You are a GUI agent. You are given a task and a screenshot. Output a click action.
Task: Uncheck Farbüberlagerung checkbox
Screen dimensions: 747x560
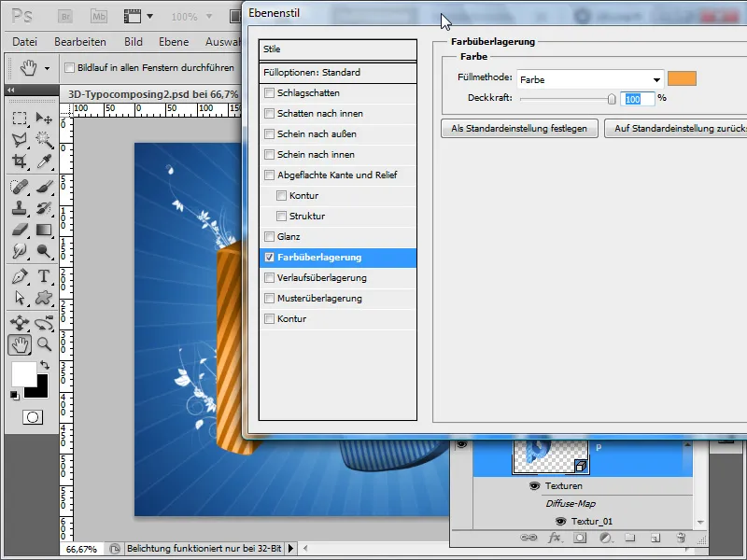click(x=269, y=258)
